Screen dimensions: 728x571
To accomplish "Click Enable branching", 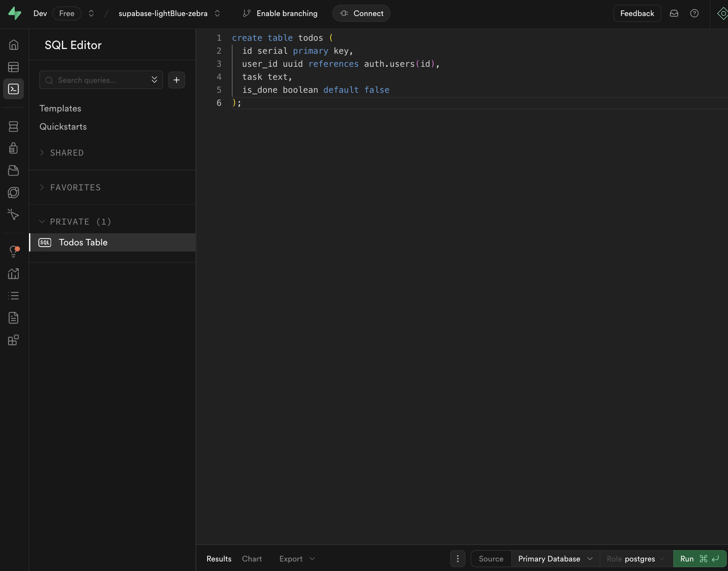I will [x=280, y=13].
